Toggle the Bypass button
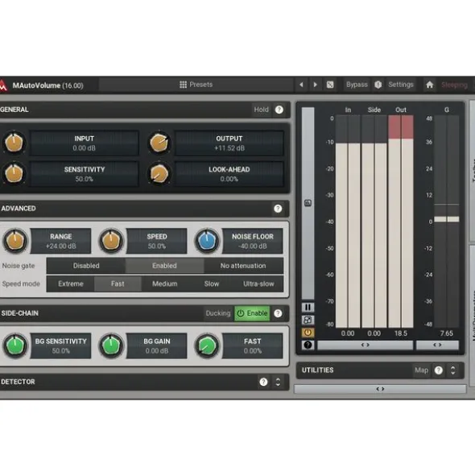The image size is (475, 476). click(x=357, y=85)
